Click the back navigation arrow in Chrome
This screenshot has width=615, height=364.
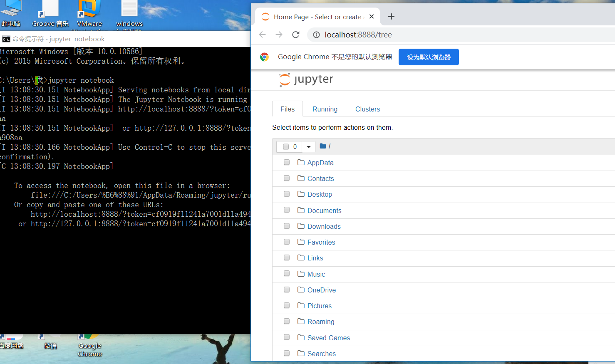[x=262, y=35]
